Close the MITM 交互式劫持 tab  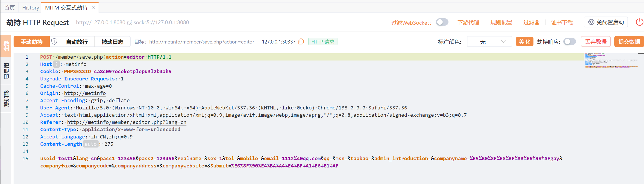93,8
